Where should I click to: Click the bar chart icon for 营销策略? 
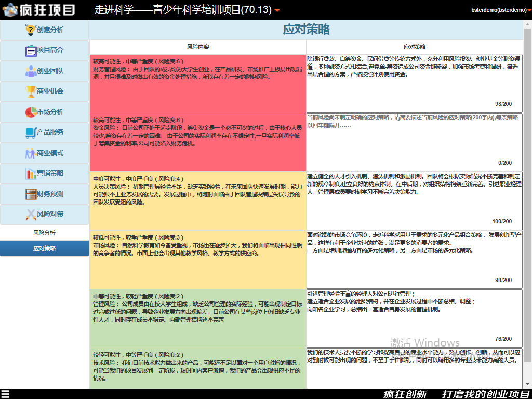[x=31, y=174]
